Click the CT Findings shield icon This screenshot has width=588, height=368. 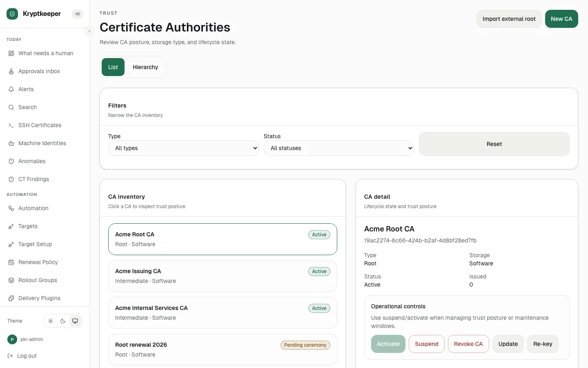pos(11,179)
